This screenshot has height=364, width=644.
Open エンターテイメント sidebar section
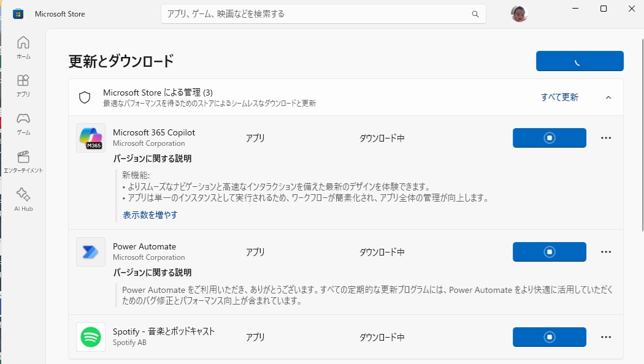coord(23,162)
